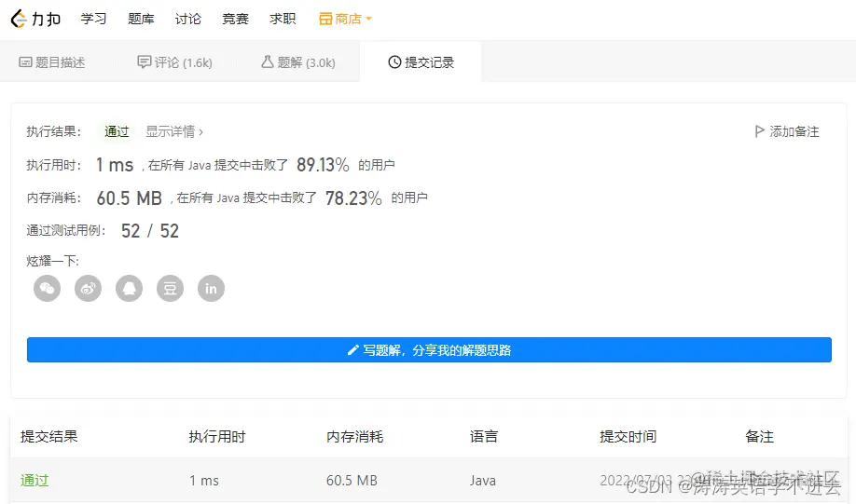Viewport: 856px width, 504px height.
Task: Share via LinkedIn icon
Action: (212, 288)
